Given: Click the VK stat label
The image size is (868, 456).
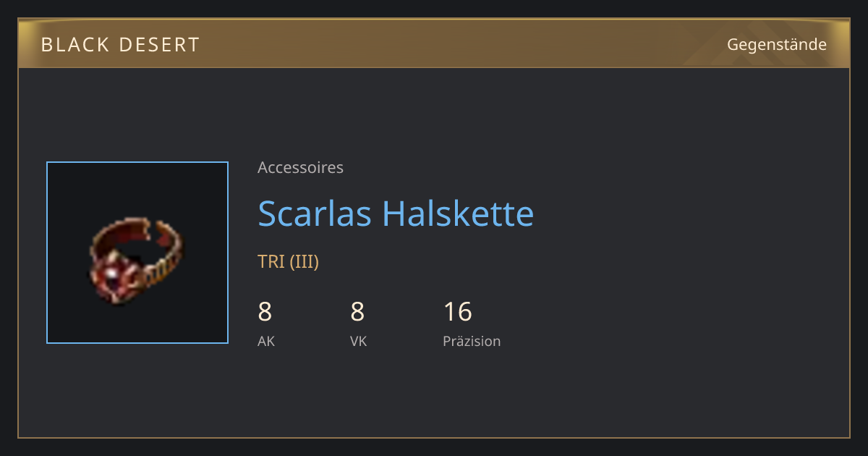Looking at the screenshot, I should pyautogui.click(x=359, y=342).
